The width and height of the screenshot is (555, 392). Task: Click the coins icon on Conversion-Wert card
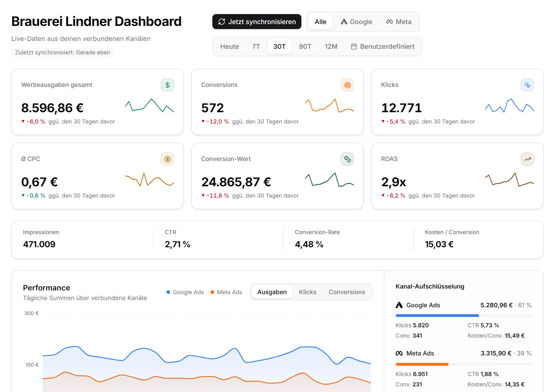(347, 159)
